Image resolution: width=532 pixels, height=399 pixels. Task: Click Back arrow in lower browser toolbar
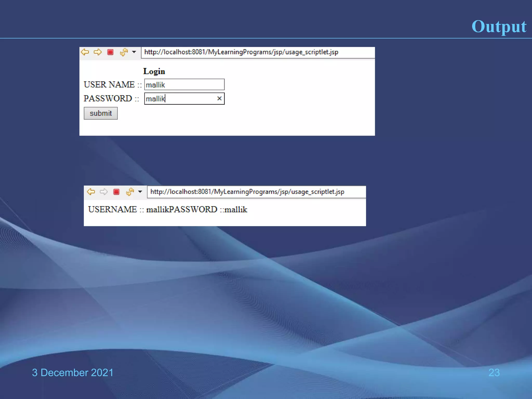point(91,192)
